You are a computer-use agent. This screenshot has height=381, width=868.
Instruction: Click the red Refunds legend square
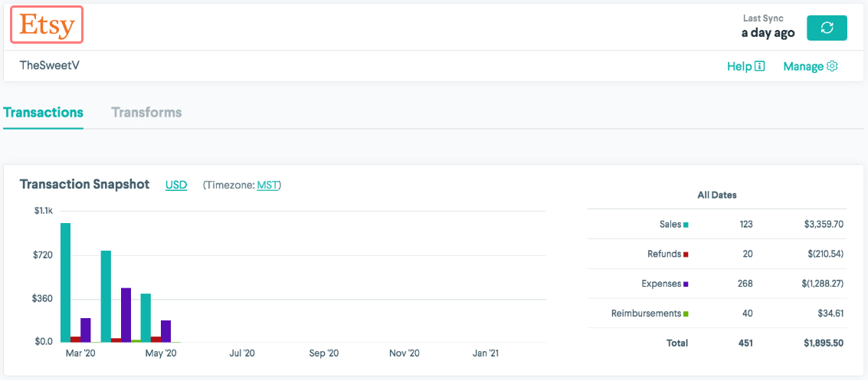[686, 254]
